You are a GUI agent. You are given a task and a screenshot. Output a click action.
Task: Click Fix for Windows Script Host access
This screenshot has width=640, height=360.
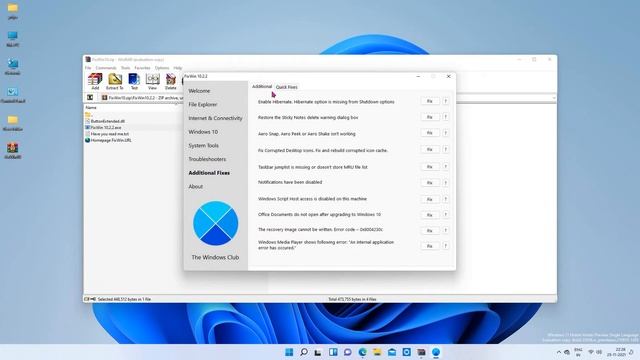click(x=430, y=199)
